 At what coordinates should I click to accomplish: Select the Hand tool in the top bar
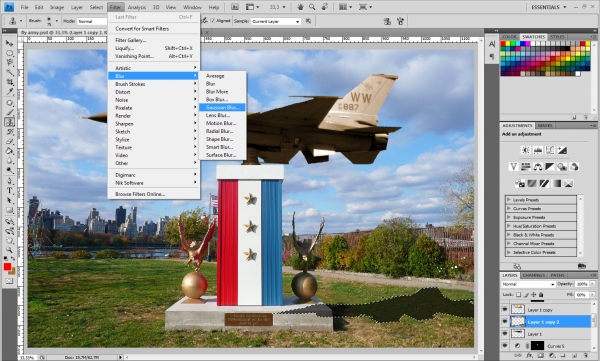click(300, 7)
